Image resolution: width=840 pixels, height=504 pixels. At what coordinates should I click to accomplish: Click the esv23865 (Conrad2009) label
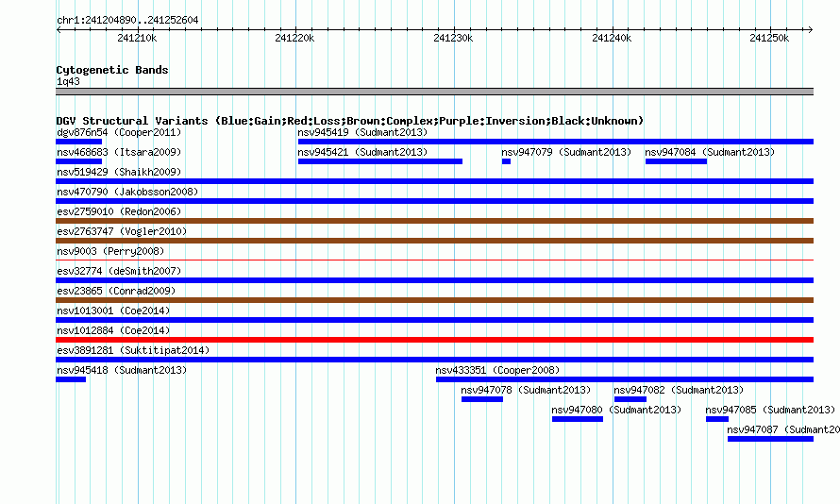[x=116, y=291]
